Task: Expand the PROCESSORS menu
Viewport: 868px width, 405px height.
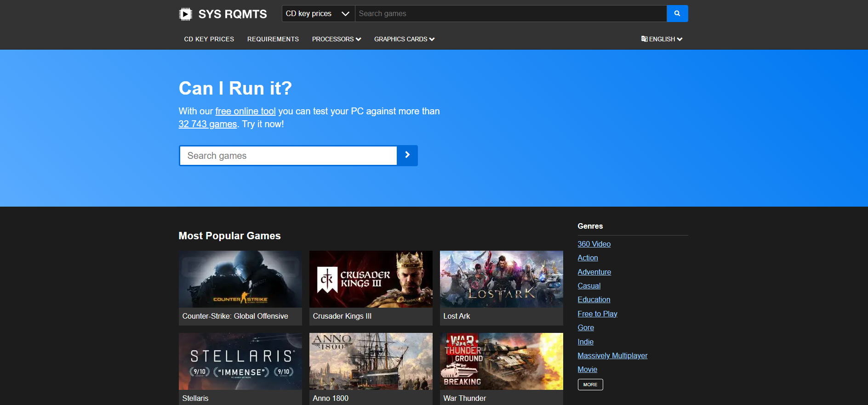Action: (x=337, y=39)
